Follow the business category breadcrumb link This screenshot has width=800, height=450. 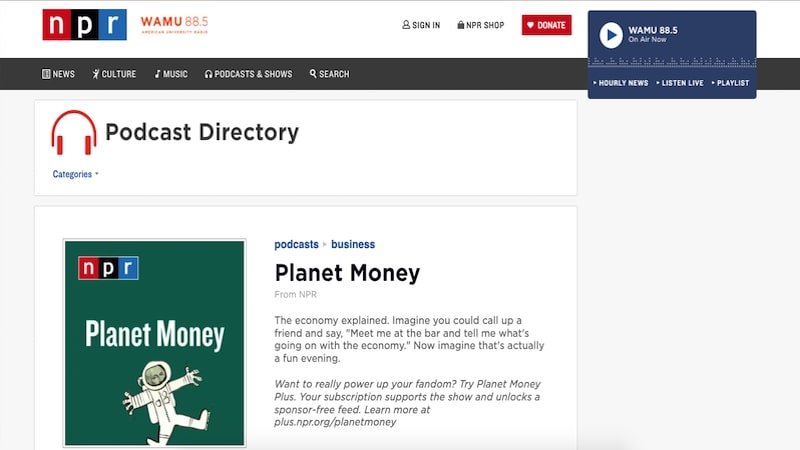click(353, 244)
